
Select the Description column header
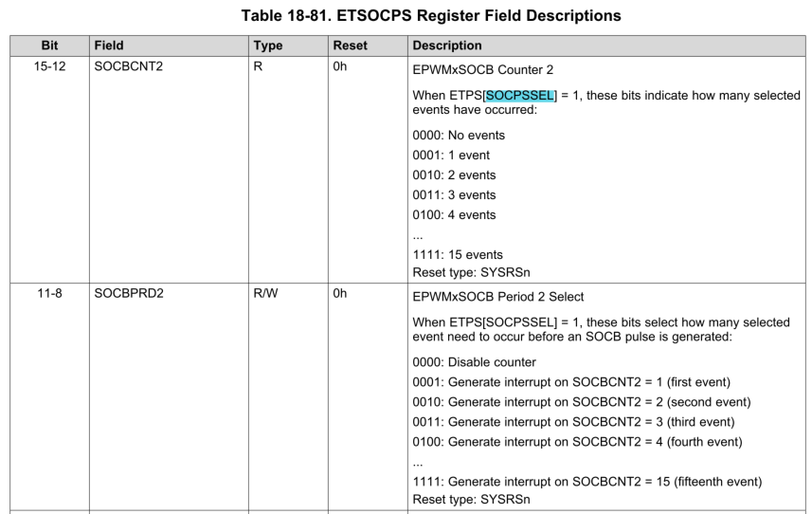point(447,46)
